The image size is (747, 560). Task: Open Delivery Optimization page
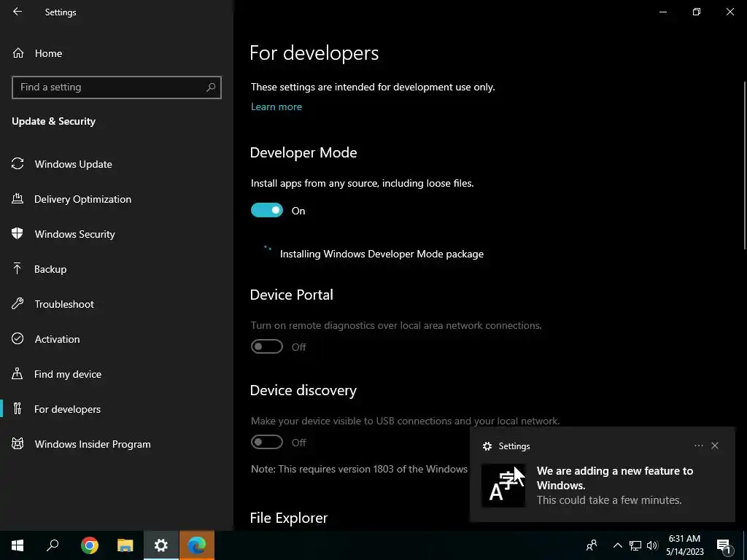(117, 199)
